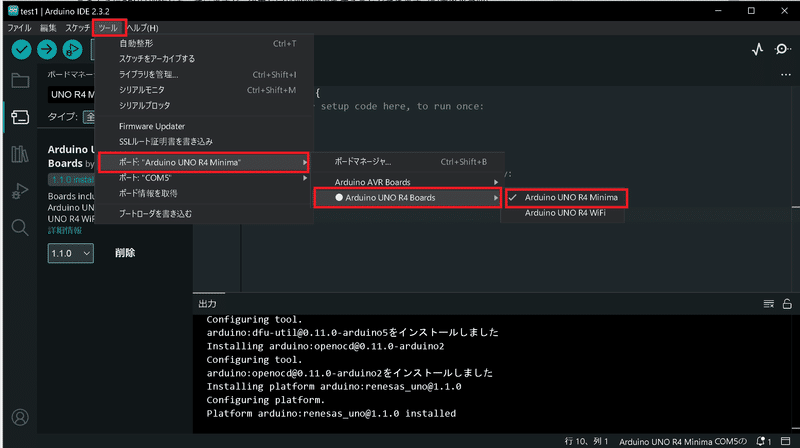Toggle the output panel lock icon

click(x=789, y=304)
